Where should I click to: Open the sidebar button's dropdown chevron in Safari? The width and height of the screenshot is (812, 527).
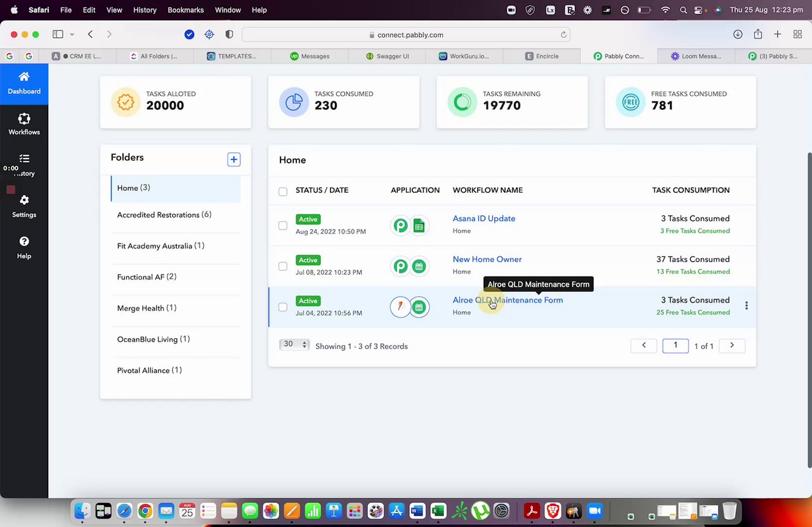72,34
